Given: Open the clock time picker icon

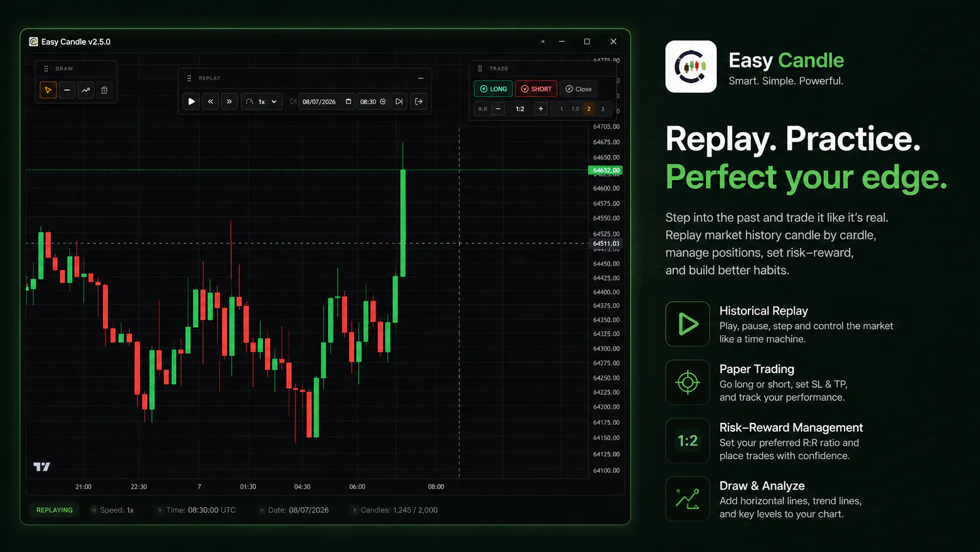Looking at the screenshot, I should (383, 101).
